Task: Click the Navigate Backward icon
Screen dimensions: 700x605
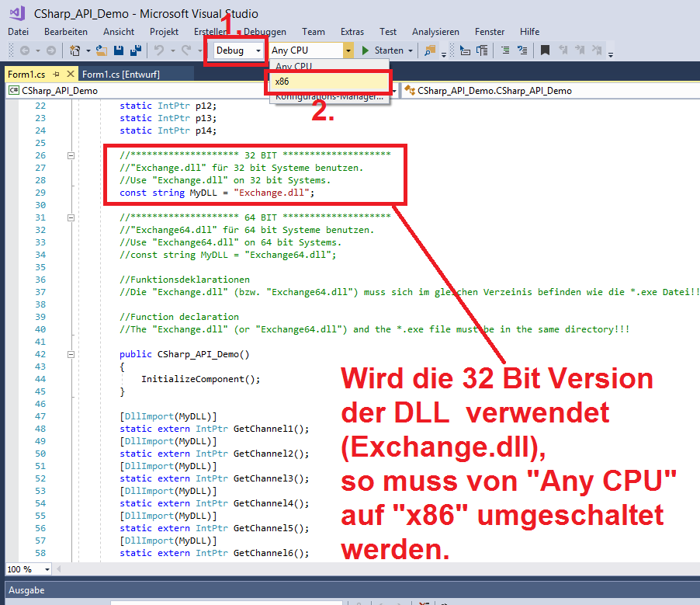Action: 25,50
